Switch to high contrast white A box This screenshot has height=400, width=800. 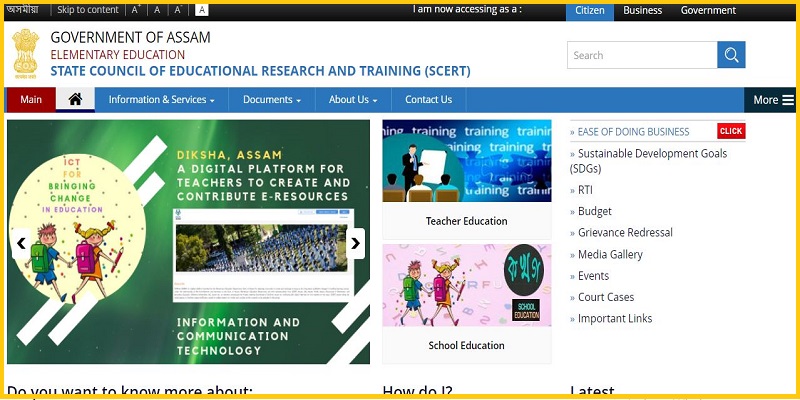point(202,10)
